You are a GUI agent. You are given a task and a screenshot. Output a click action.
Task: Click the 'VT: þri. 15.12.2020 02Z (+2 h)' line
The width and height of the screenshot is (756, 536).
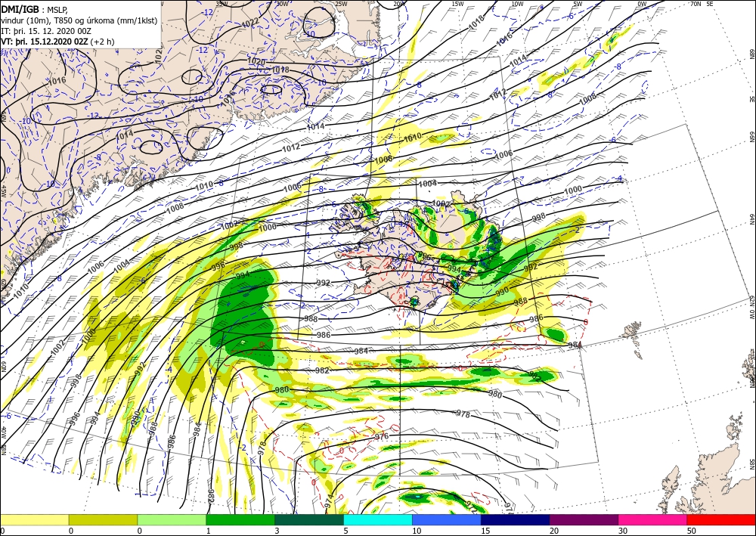coord(58,42)
